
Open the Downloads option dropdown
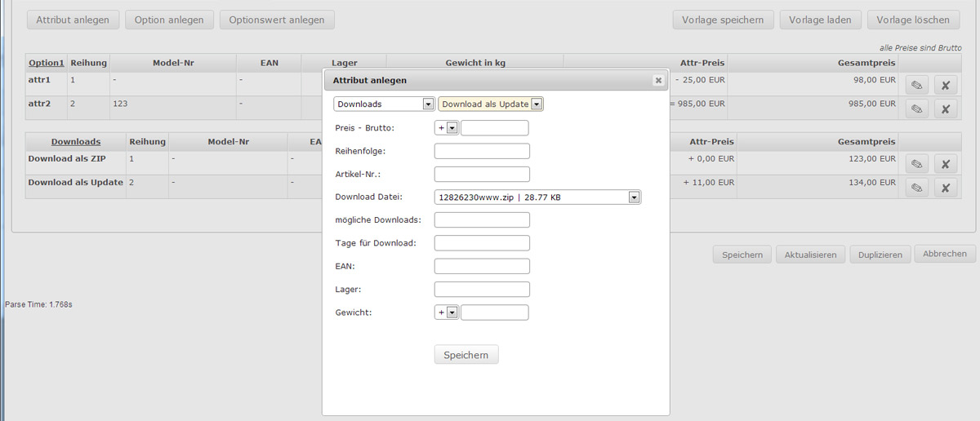click(428, 104)
